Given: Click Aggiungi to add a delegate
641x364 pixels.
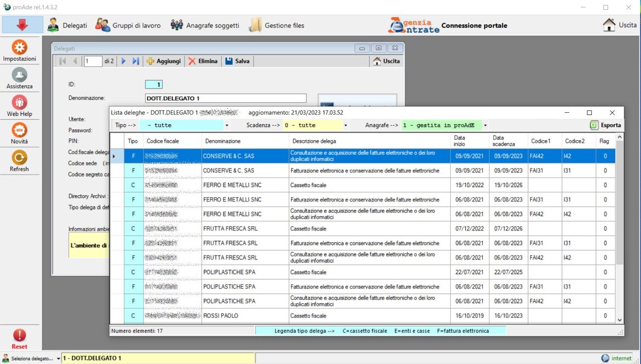Looking at the screenshot, I should pyautogui.click(x=163, y=61).
